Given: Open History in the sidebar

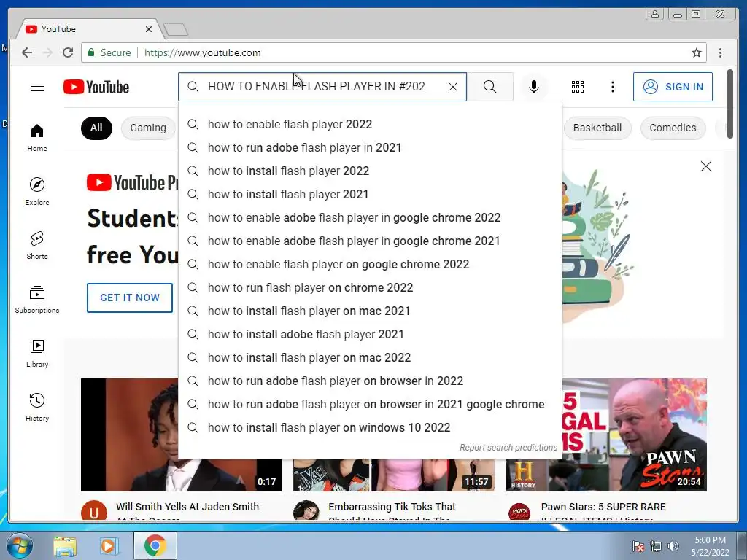Looking at the screenshot, I should 37,407.
